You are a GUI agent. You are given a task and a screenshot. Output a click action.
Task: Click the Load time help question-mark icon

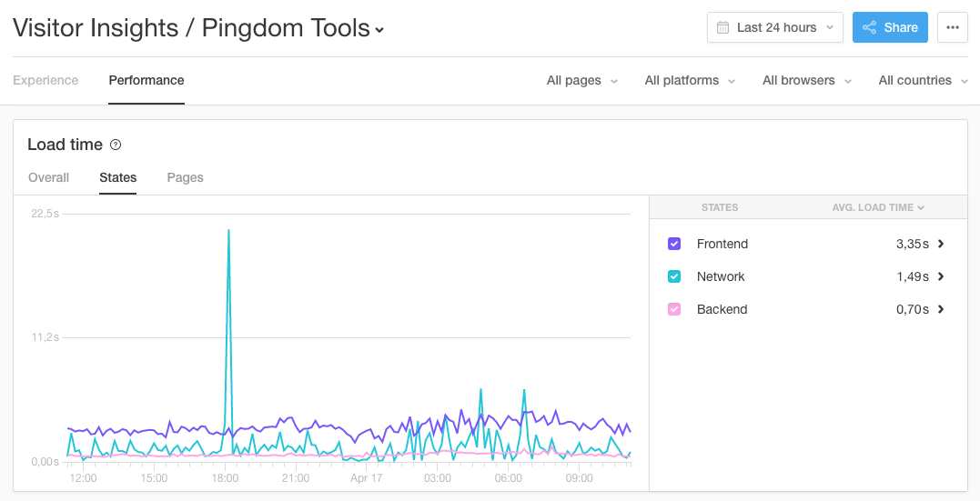(116, 145)
